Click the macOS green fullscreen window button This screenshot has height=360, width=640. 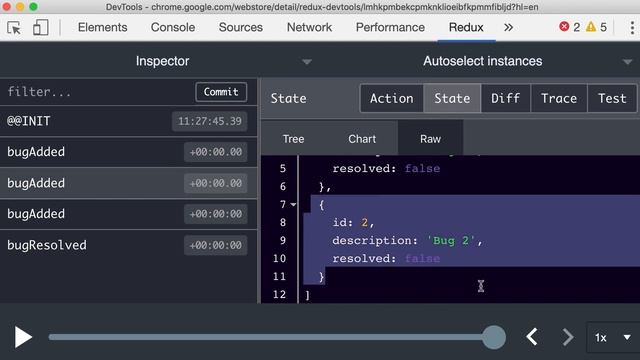[x=33, y=7]
